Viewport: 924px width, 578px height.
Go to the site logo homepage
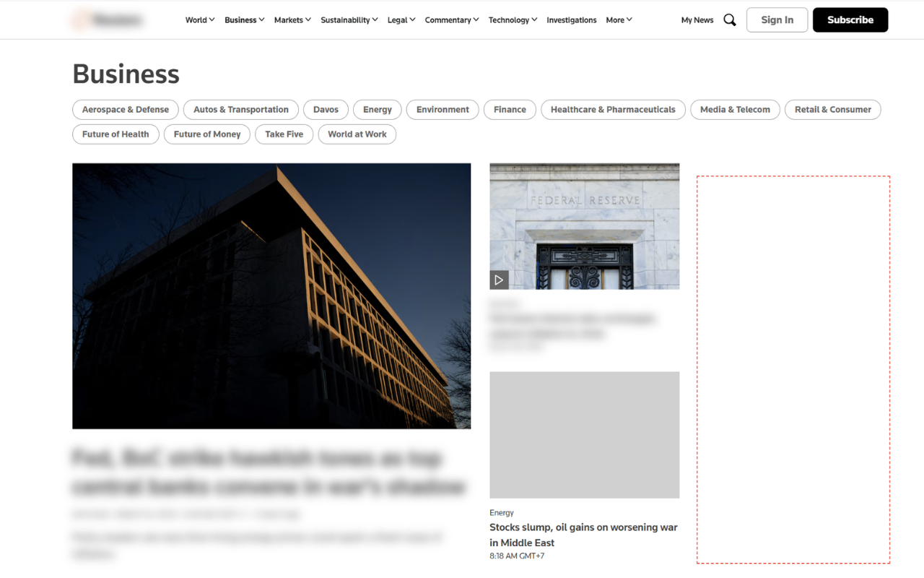[108, 20]
